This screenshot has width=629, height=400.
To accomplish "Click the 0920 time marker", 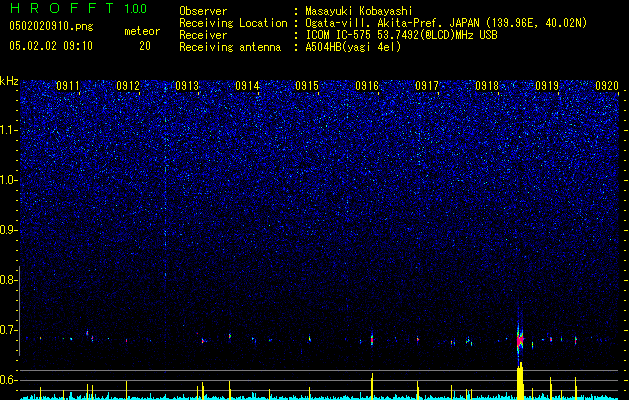I will tap(607, 85).
